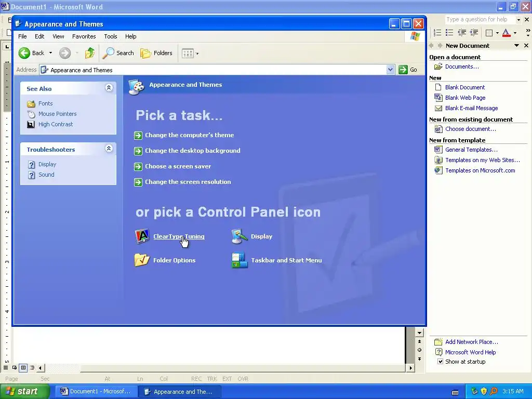Click Word's Select Browse Object button
The height and width of the screenshot is (399, 532).
click(419, 350)
